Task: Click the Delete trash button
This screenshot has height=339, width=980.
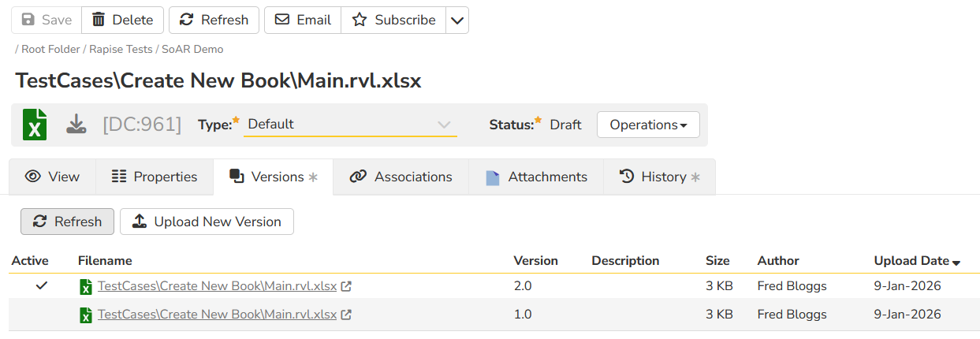Action: [122, 20]
